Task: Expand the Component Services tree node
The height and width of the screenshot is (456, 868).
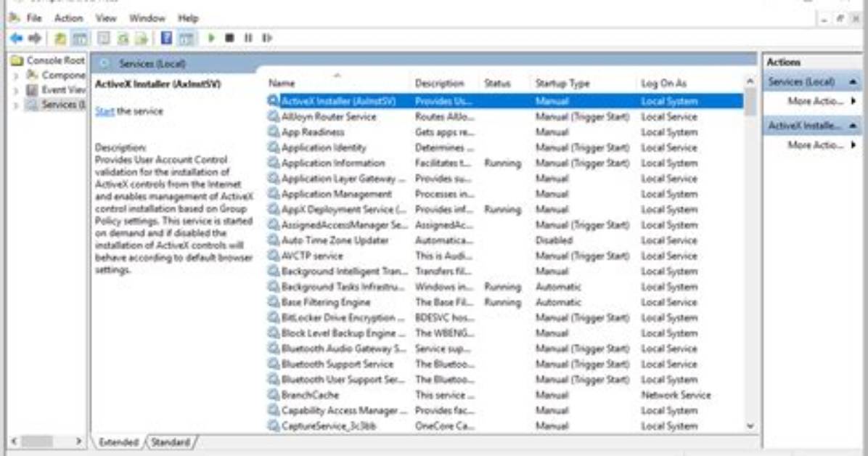Action: 15,76
